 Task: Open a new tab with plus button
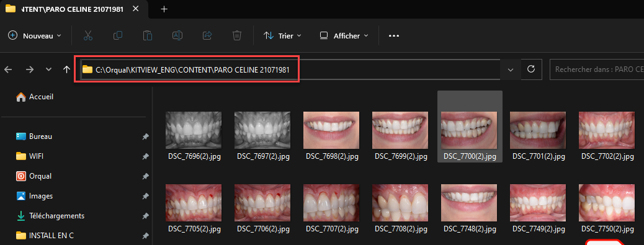pos(164,9)
